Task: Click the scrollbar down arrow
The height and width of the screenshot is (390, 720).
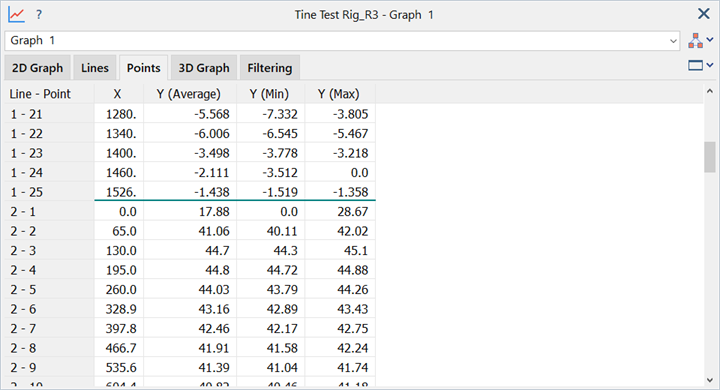Action: [710, 380]
